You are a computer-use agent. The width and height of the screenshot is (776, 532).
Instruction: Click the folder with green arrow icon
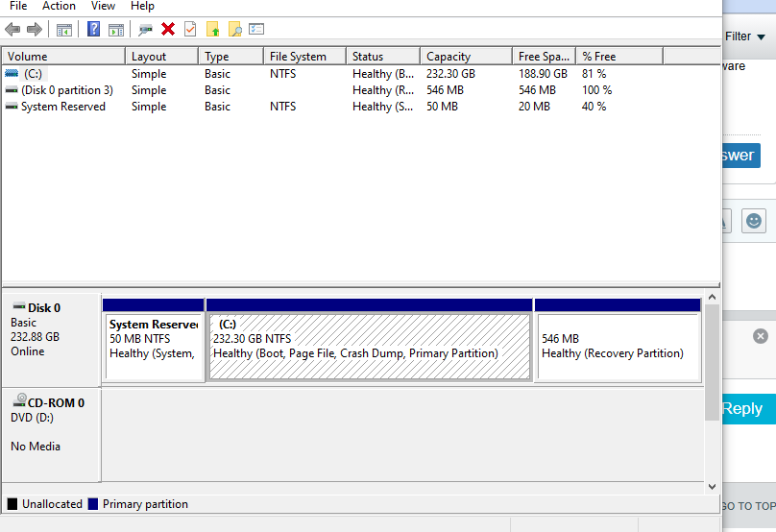(x=212, y=29)
